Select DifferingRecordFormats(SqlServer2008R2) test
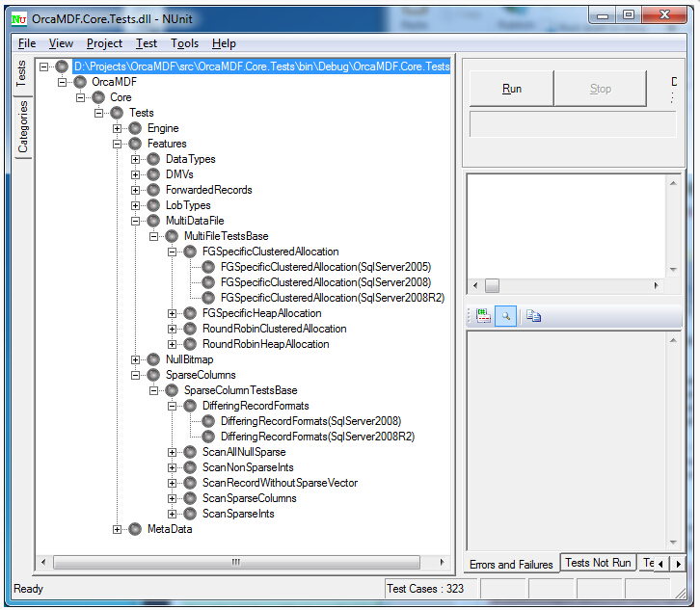 tap(317, 437)
